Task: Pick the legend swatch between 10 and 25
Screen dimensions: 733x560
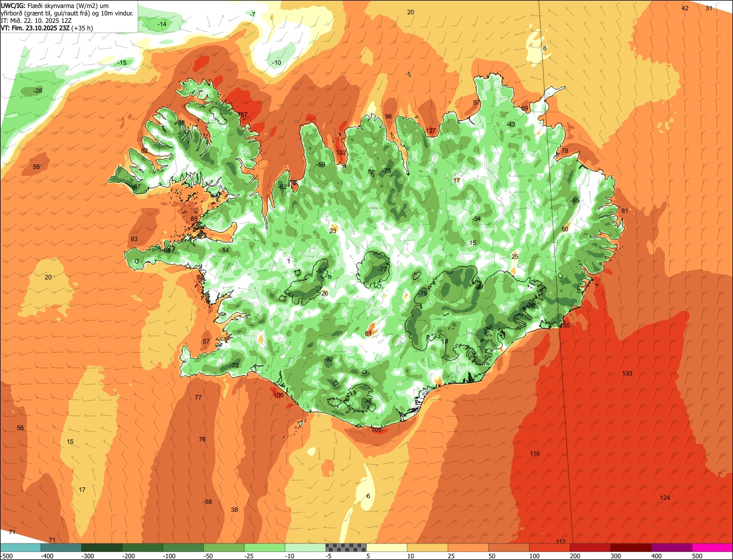Action: tap(428, 547)
